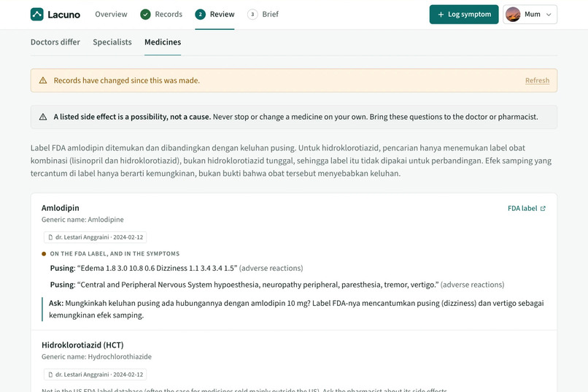The image size is (588, 392).
Task: Click the Hidroklorotiazid (HCT) medicine heading
Action: click(82, 345)
